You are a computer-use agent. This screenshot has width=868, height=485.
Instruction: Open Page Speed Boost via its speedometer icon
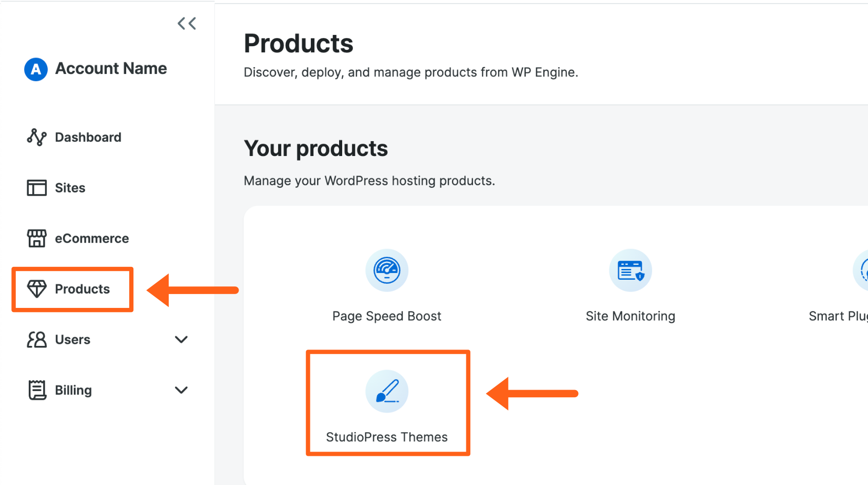(x=386, y=270)
